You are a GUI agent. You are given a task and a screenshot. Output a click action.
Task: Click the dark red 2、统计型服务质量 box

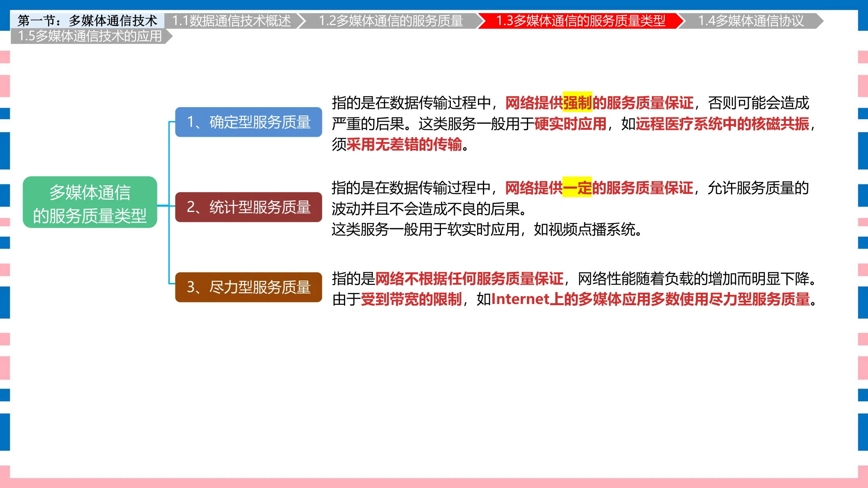click(249, 207)
